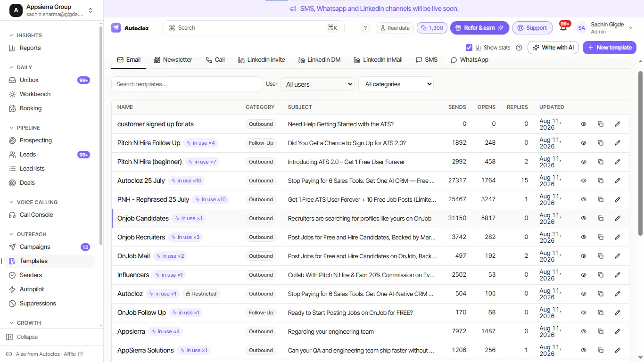
Task: Preview the Onjob Candidates template
Action: point(584,218)
